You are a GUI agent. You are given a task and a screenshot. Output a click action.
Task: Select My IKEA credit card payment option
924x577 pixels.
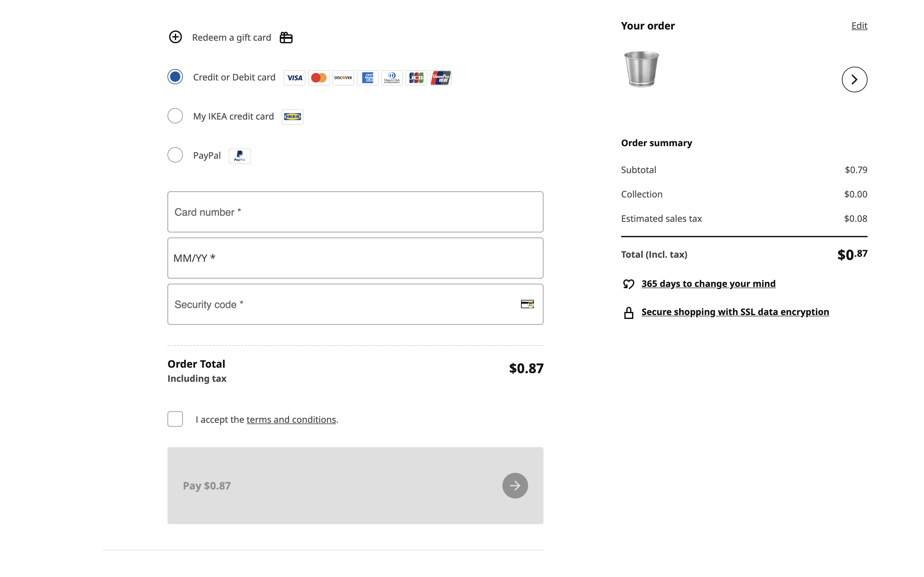pyautogui.click(x=175, y=116)
